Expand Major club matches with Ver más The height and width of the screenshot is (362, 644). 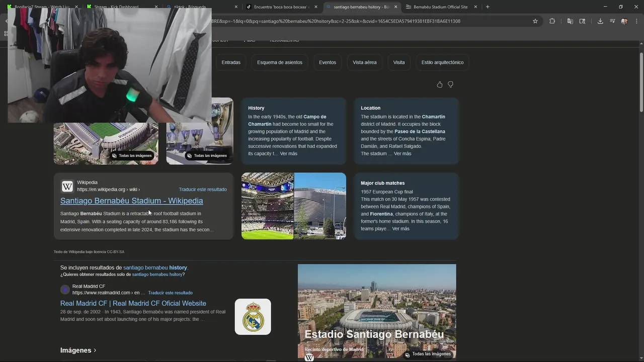pyautogui.click(x=400, y=229)
